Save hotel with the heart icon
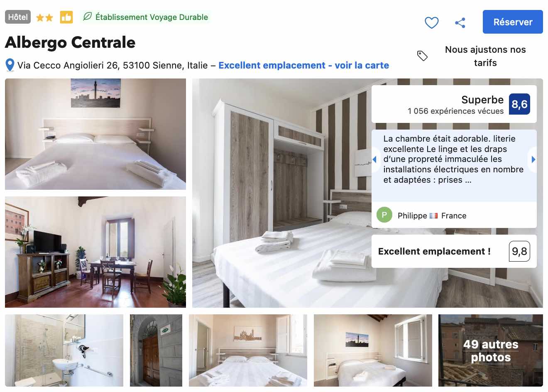The image size is (548, 392). coord(432,22)
